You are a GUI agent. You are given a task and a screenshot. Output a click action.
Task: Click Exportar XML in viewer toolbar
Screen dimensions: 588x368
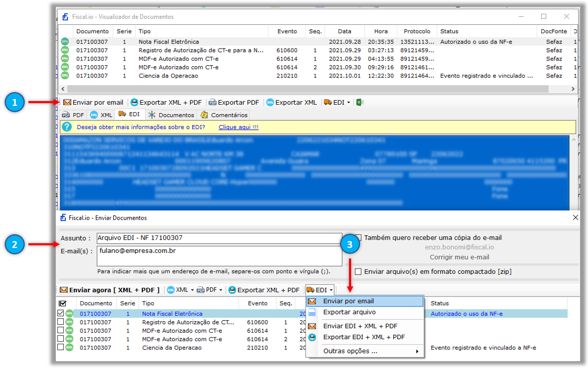click(x=292, y=103)
